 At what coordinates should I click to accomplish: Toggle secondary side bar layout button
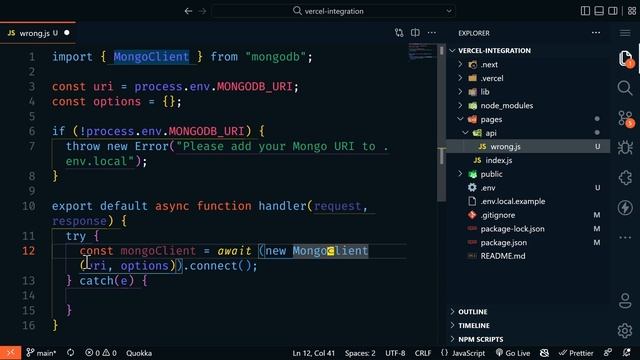(613, 11)
